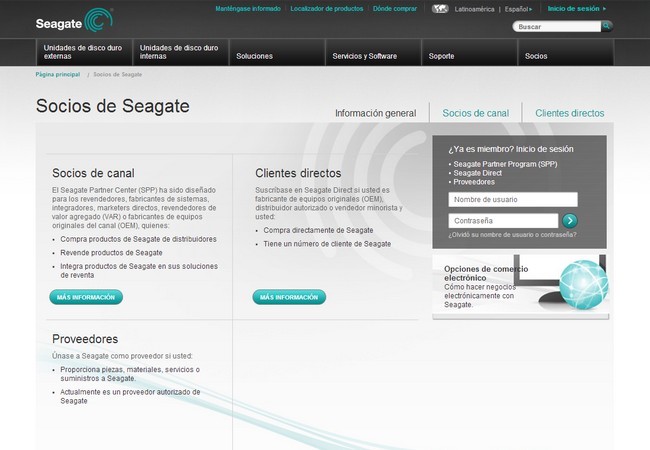The height and width of the screenshot is (450, 650).
Task: Click the search magnifier button
Action: 607,26
